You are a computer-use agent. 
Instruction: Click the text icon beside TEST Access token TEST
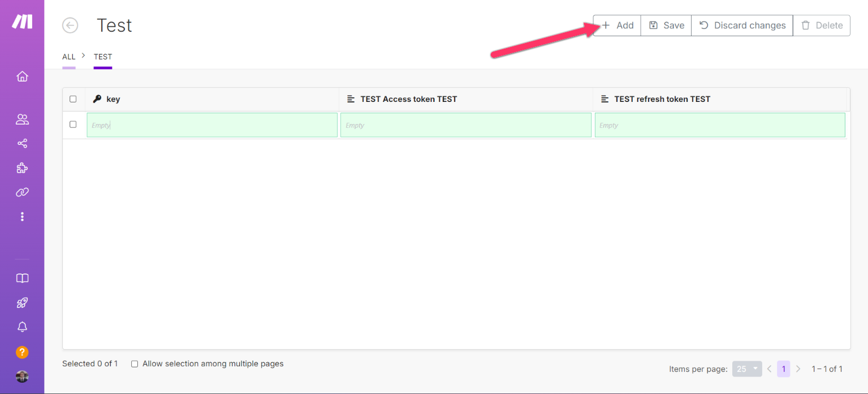click(351, 99)
